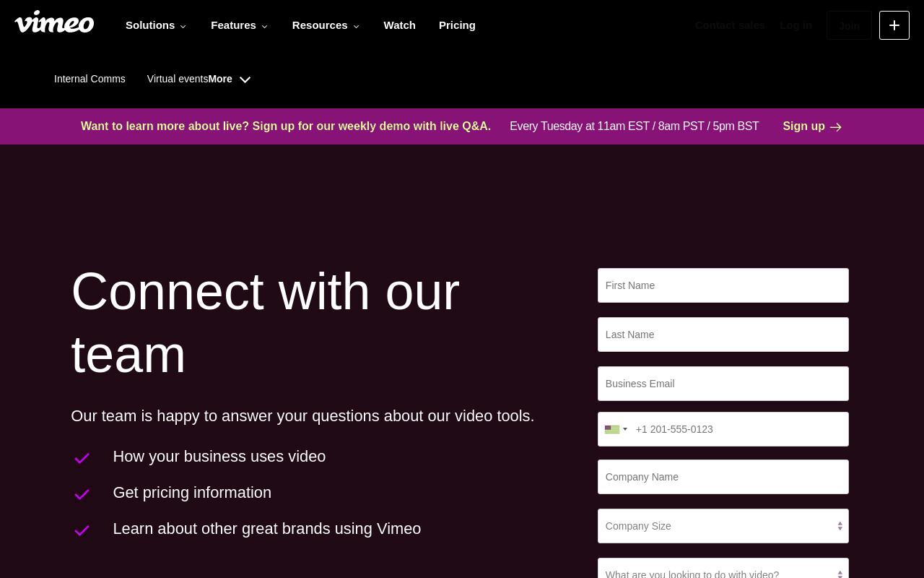Open the Resources dropdown menu

tap(326, 25)
